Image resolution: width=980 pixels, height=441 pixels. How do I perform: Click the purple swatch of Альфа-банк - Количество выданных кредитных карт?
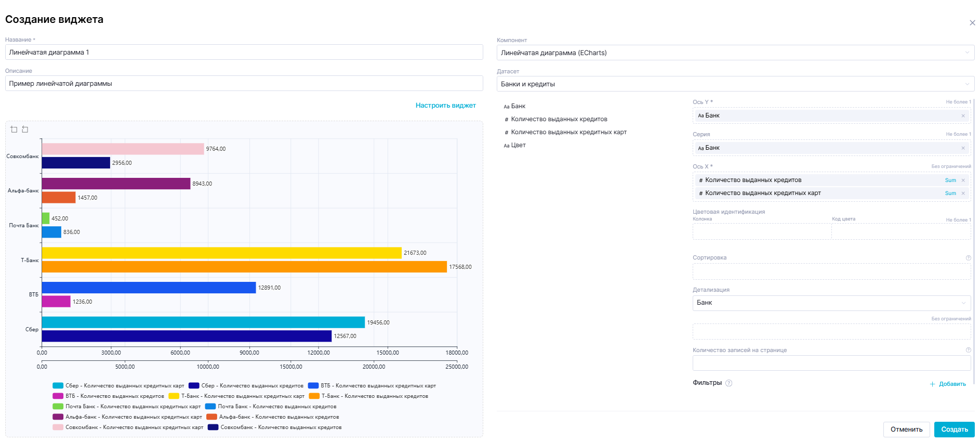pyautogui.click(x=58, y=417)
